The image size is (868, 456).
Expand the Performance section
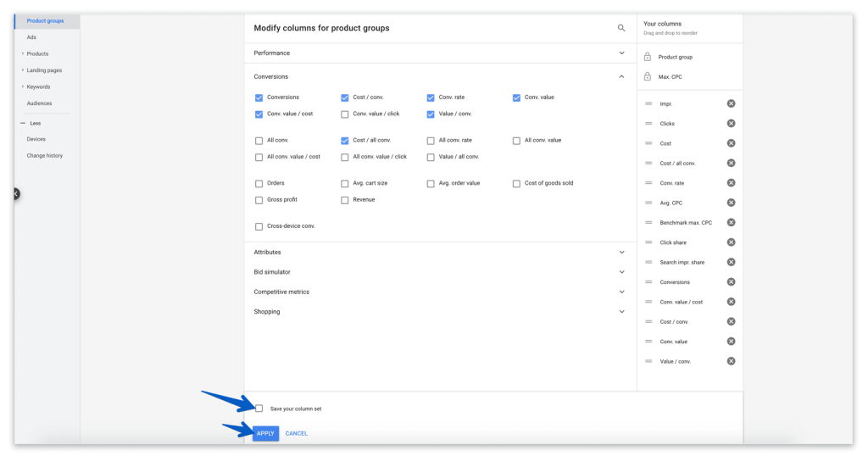pyautogui.click(x=621, y=53)
